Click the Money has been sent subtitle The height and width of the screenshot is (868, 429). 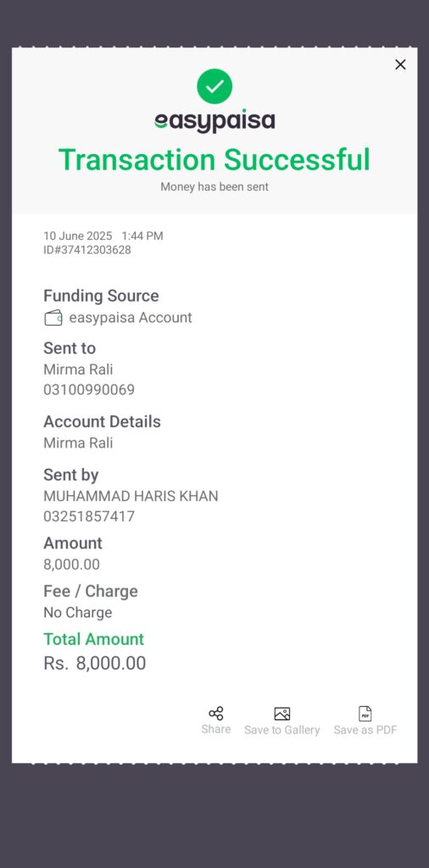point(214,187)
